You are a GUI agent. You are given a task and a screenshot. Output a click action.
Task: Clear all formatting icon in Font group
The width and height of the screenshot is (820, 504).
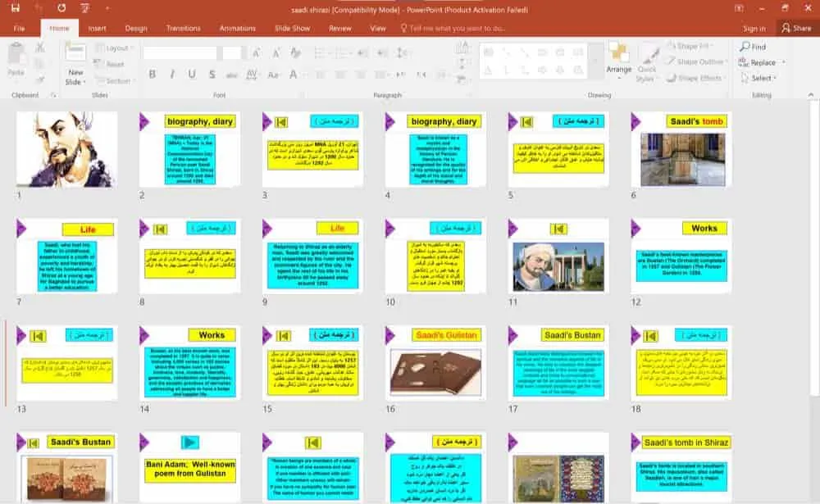(296, 52)
